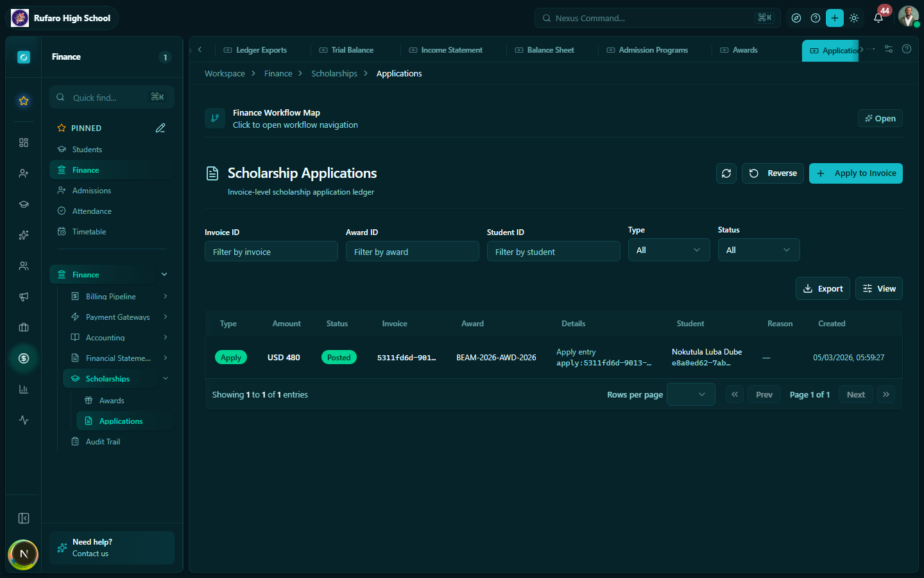Screen dimensions: 924x578
Task: Export the applications table
Action: coord(823,288)
